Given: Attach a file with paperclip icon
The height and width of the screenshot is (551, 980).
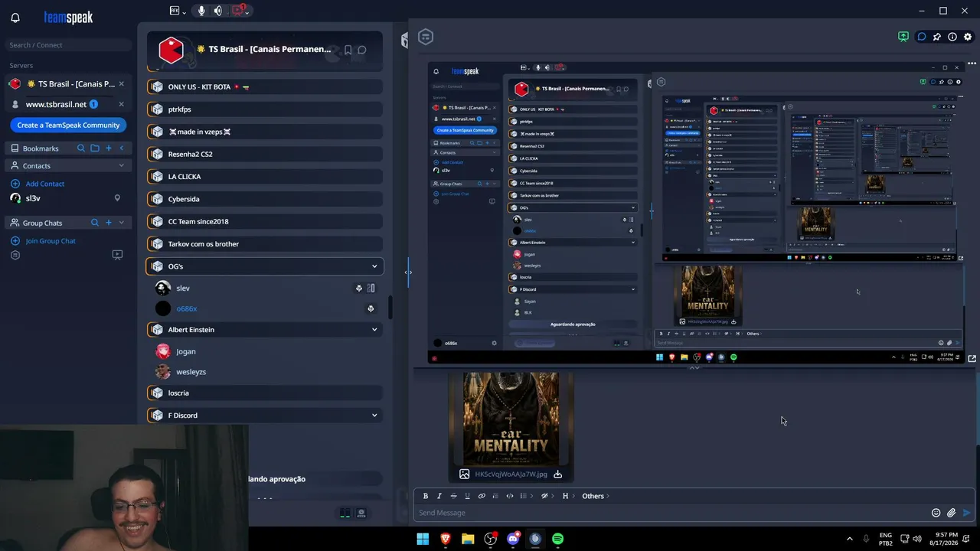Looking at the screenshot, I should 951,513.
